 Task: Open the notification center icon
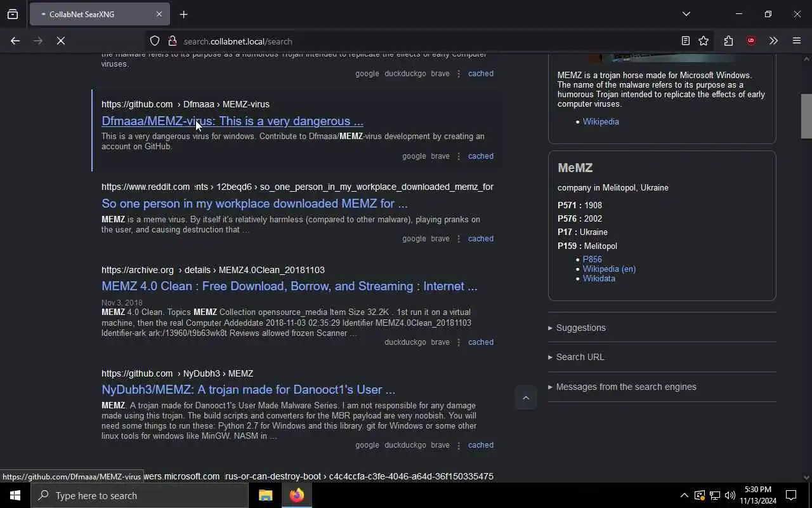(x=791, y=495)
